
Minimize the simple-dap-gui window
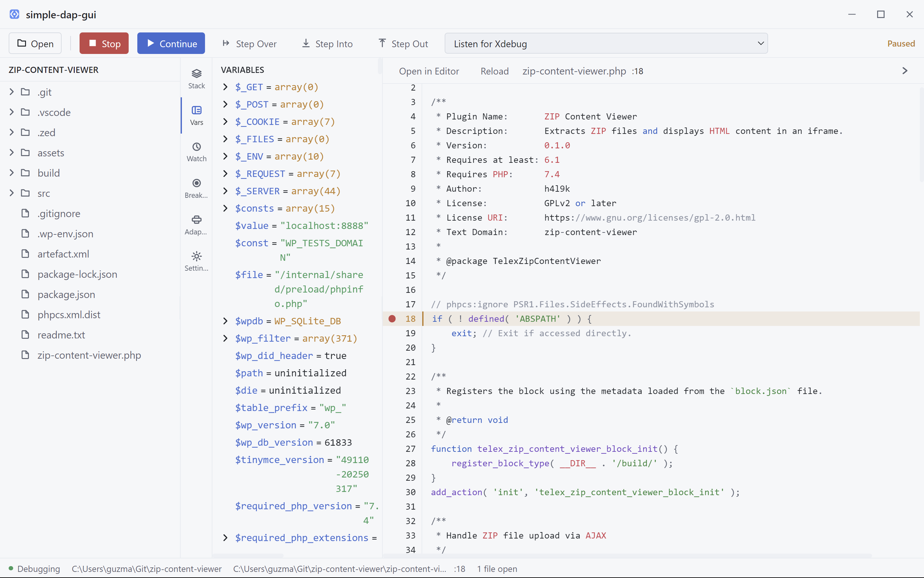click(852, 14)
